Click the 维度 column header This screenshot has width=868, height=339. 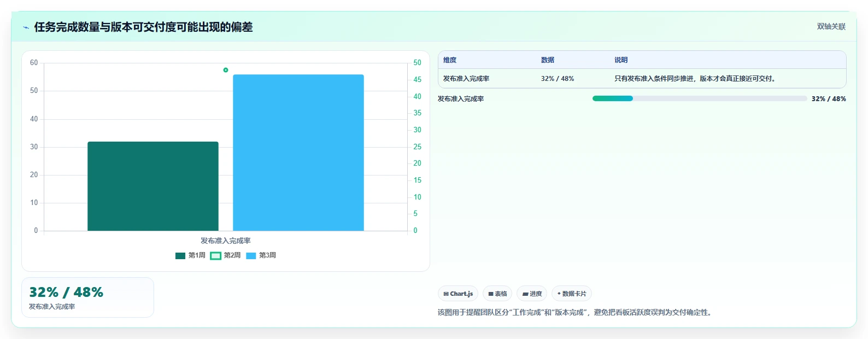pyautogui.click(x=450, y=60)
